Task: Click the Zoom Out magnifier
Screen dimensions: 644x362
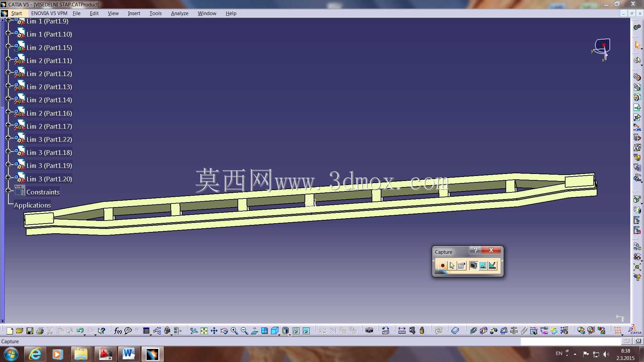Action: pos(244,331)
